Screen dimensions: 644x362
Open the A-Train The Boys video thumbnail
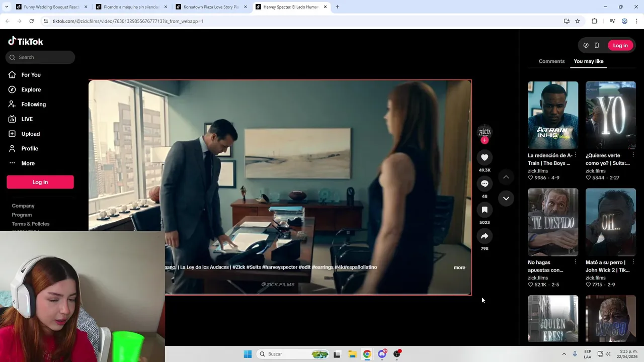coord(553,115)
